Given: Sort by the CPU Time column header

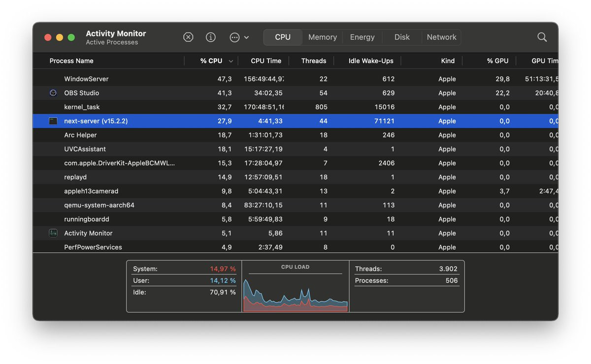Looking at the screenshot, I should [266, 61].
